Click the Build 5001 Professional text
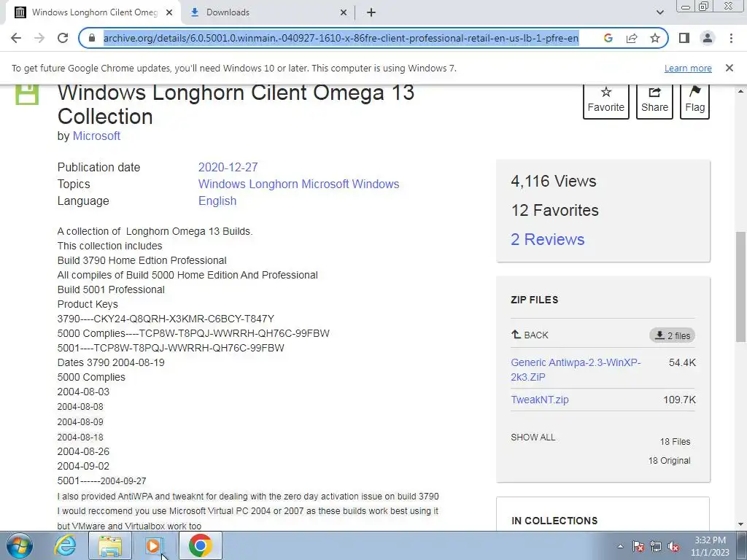 [111, 289]
